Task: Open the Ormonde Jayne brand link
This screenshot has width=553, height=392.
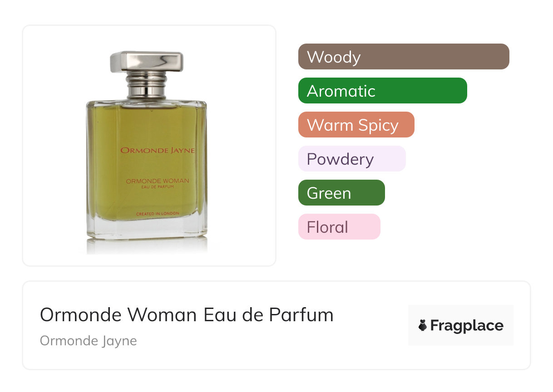Action: coord(89,341)
